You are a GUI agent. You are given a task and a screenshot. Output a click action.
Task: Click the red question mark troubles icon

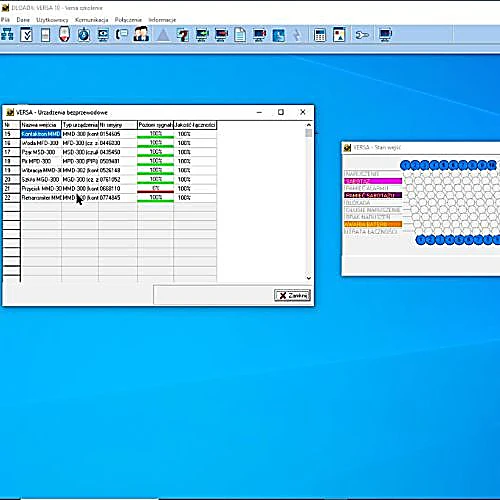(x=182, y=34)
